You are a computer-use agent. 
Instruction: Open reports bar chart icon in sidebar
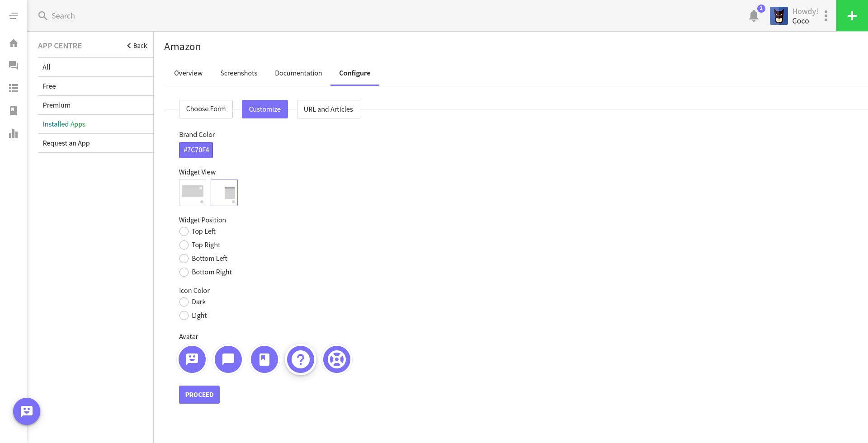pyautogui.click(x=14, y=133)
